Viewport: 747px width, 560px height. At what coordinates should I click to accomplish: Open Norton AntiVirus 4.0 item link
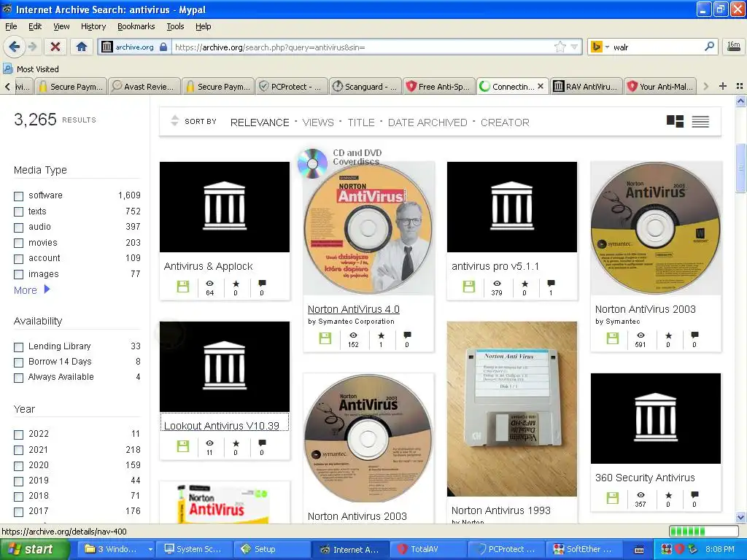[x=354, y=309]
